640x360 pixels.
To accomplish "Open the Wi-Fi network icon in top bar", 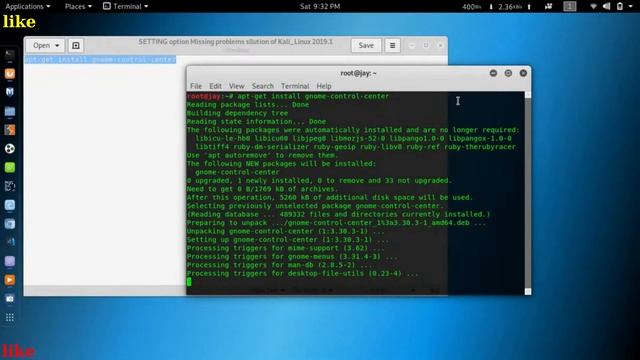I will point(593,6).
